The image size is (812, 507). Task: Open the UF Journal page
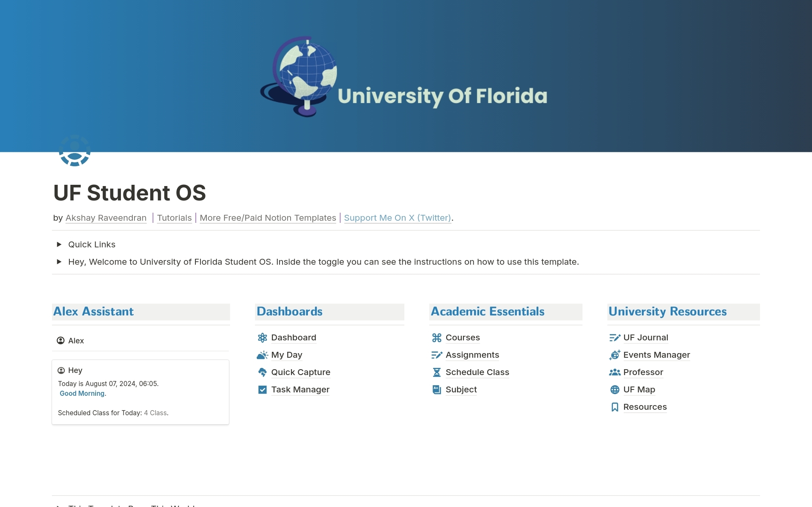pos(646,337)
